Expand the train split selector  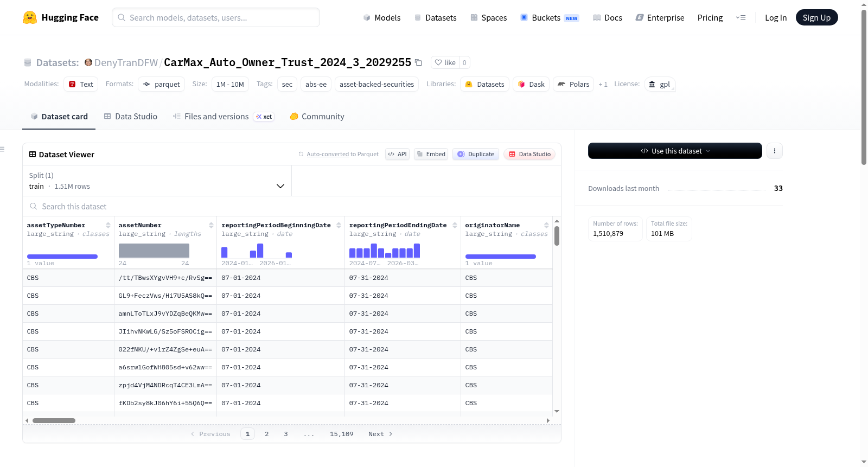click(x=157, y=181)
